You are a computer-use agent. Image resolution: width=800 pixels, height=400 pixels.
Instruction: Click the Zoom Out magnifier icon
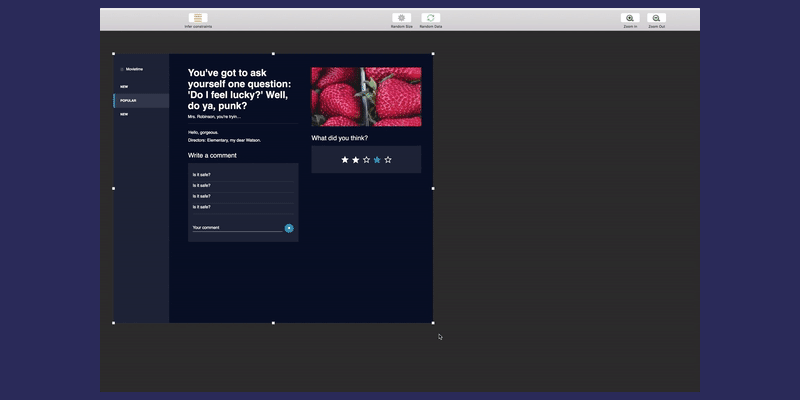click(x=656, y=18)
